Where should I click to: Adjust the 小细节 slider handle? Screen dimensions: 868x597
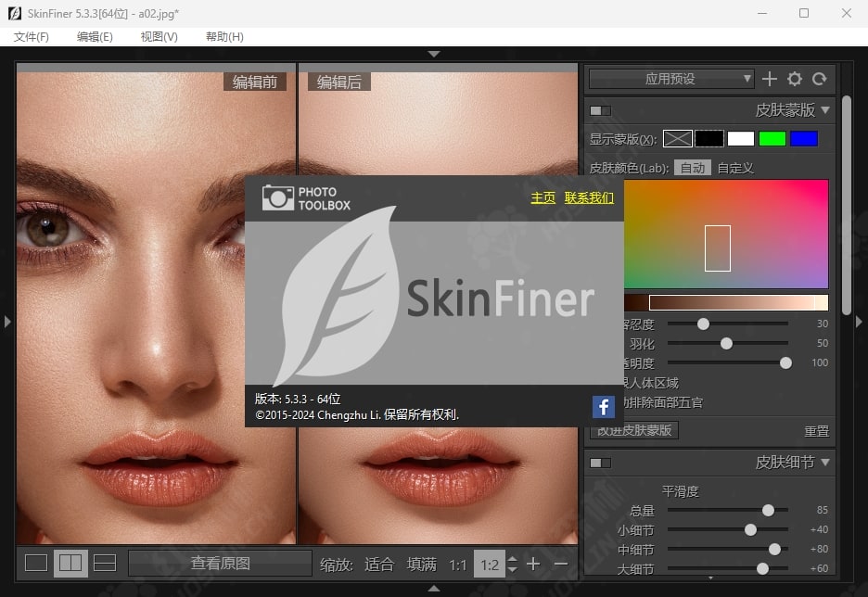pyautogui.click(x=750, y=530)
